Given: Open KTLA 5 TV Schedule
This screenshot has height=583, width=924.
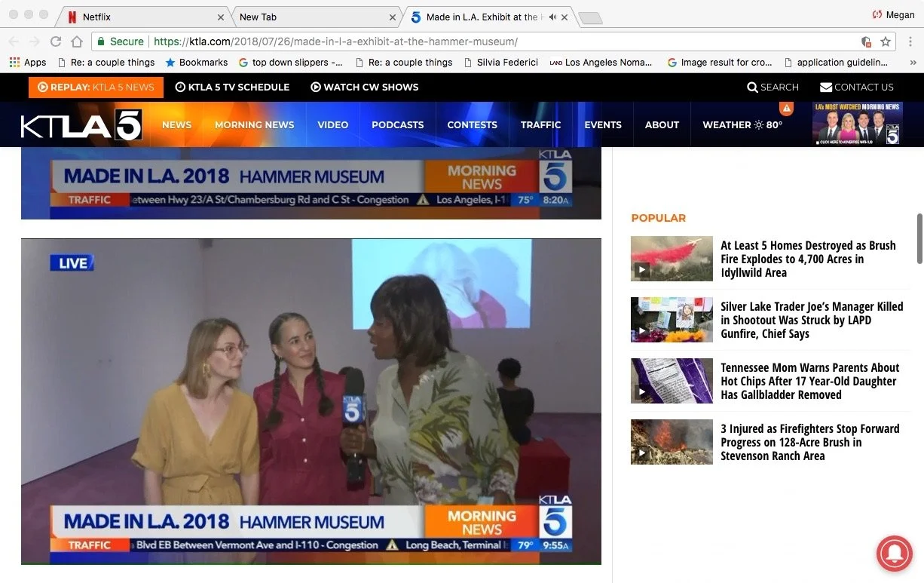Looking at the screenshot, I should point(232,87).
